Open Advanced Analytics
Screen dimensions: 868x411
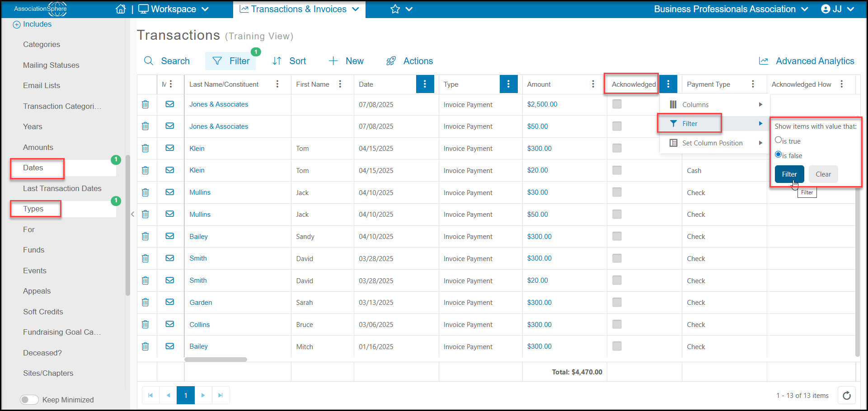[807, 61]
